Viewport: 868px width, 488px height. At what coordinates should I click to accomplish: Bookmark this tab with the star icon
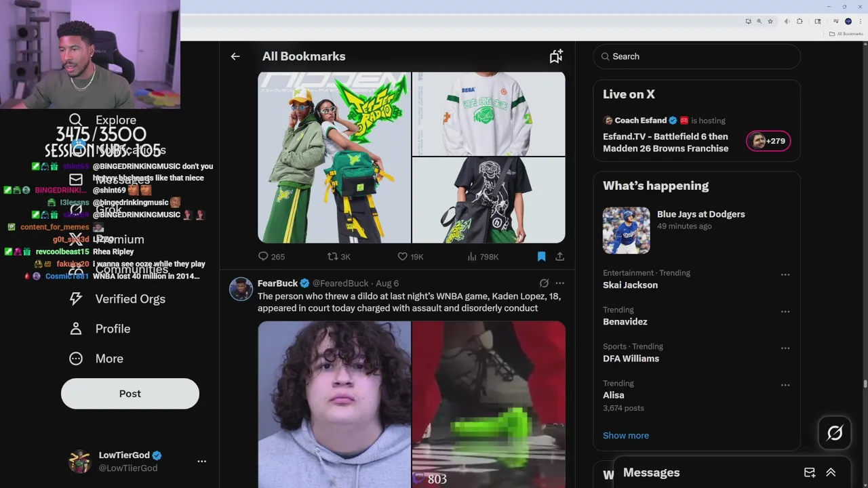coord(770,21)
